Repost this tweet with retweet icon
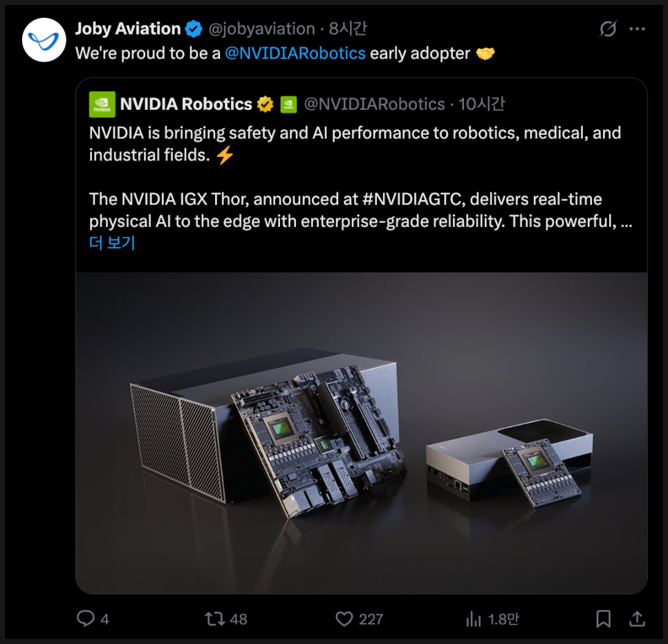668x644 pixels. point(216,618)
